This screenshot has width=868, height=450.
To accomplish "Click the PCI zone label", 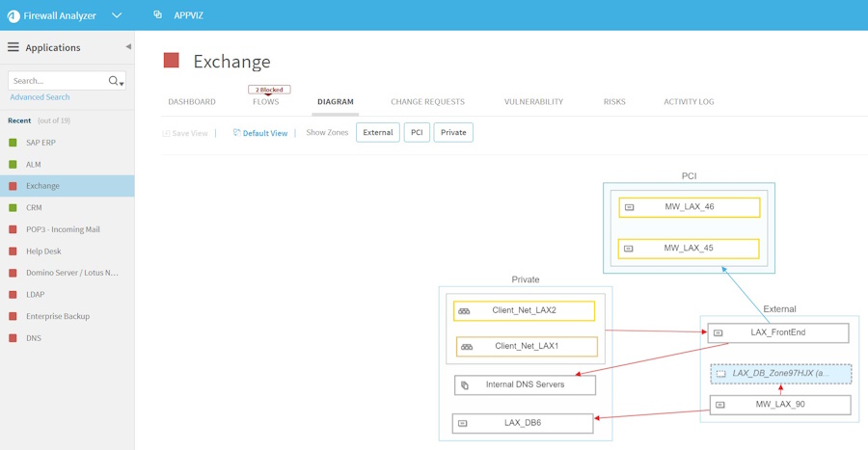I will pyautogui.click(x=689, y=175).
